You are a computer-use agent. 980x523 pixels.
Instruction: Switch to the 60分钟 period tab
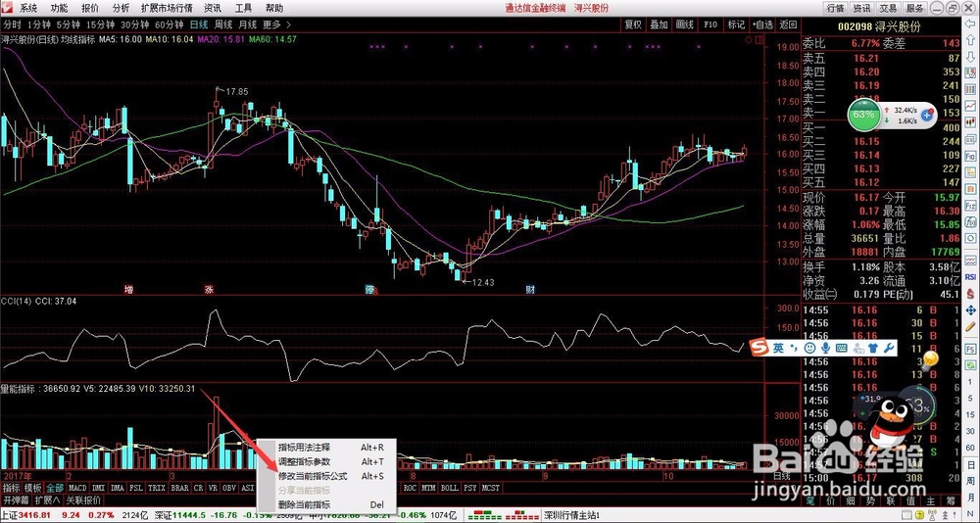(x=169, y=25)
